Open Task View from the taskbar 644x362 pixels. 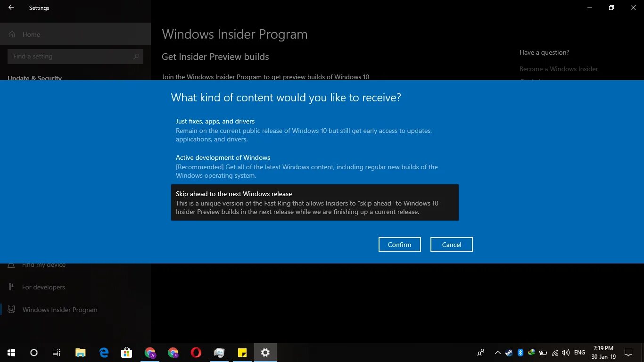(x=57, y=353)
